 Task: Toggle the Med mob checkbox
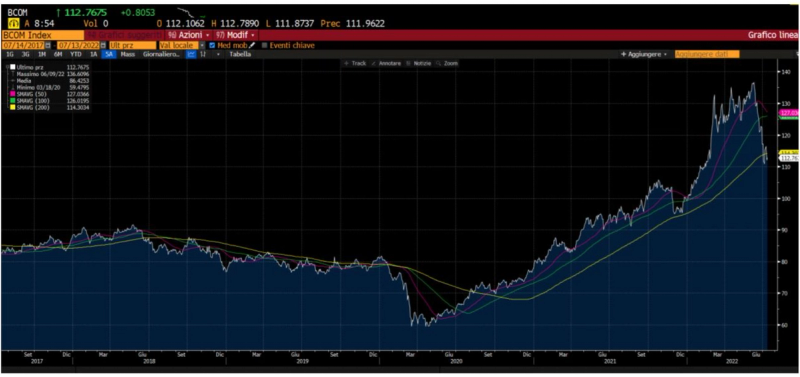(213, 45)
